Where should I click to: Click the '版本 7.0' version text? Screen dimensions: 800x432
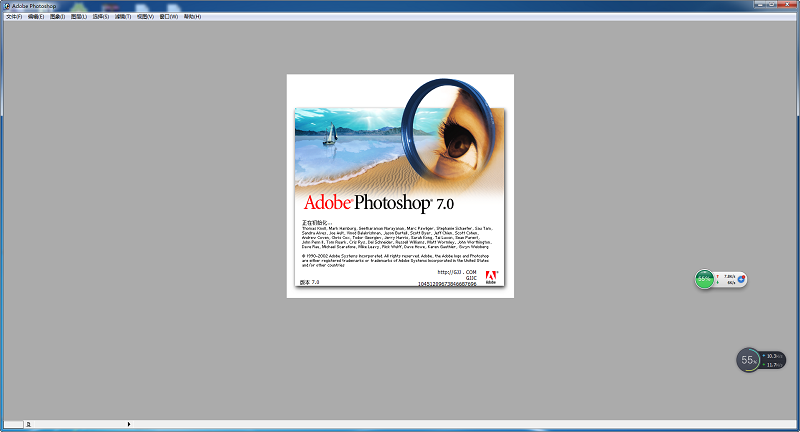click(309, 282)
